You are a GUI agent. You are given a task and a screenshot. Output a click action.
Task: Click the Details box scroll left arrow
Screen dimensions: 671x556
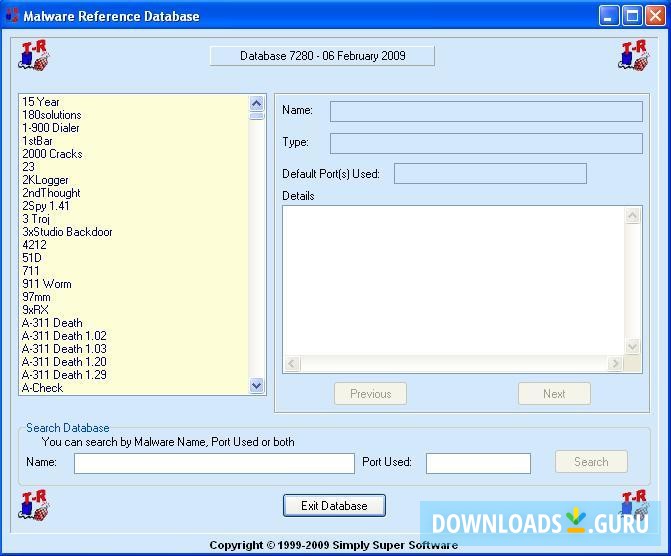[x=293, y=364]
